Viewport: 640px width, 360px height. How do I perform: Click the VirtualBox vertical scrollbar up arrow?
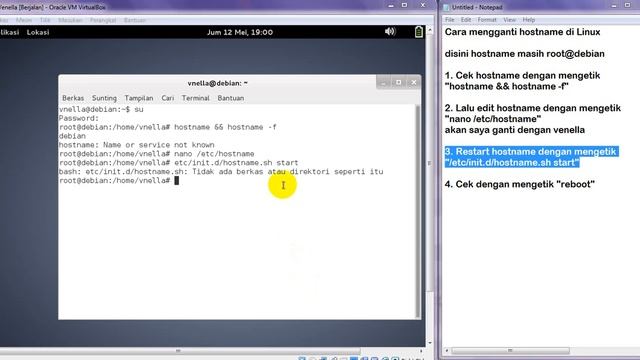[x=429, y=31]
